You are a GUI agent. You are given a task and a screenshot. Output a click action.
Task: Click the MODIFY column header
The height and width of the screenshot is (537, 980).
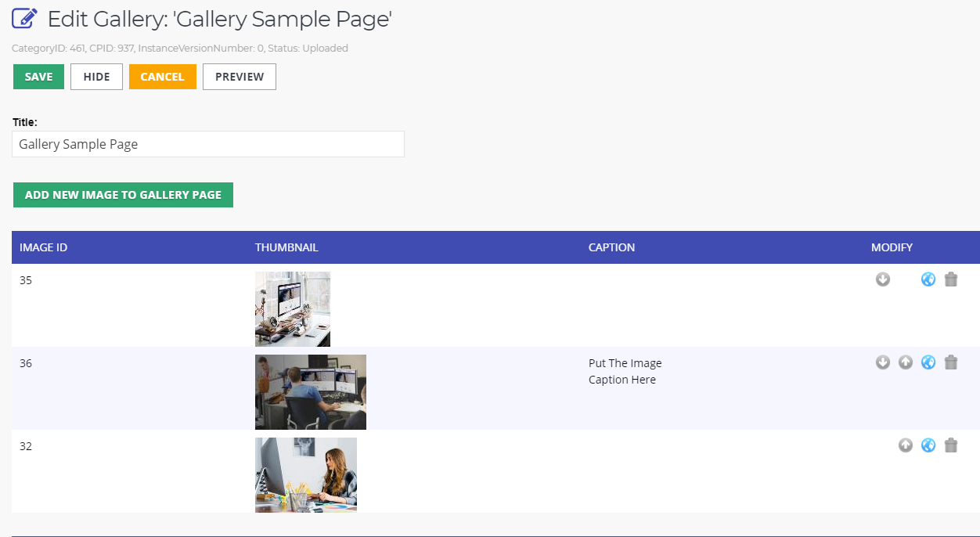[x=892, y=247]
